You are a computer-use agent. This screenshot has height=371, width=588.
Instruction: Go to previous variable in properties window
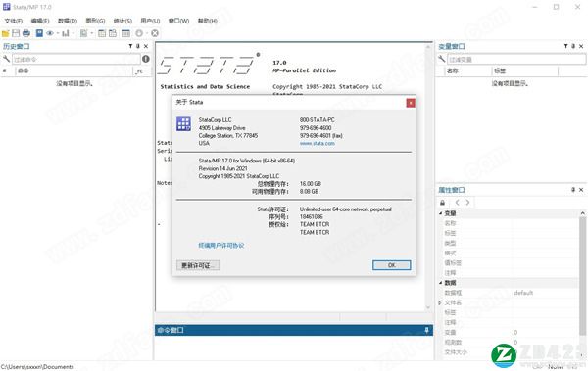[x=457, y=203]
